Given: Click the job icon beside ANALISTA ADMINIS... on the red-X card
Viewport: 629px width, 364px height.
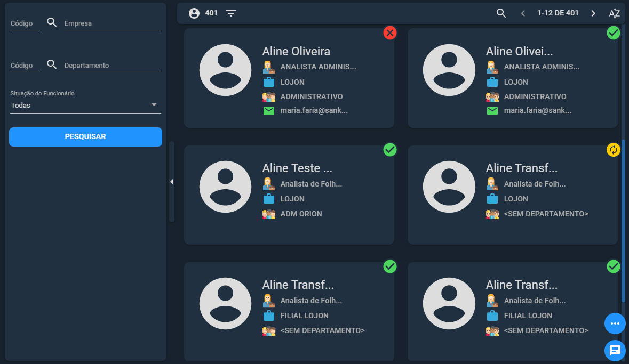Looking at the screenshot, I should [269, 67].
